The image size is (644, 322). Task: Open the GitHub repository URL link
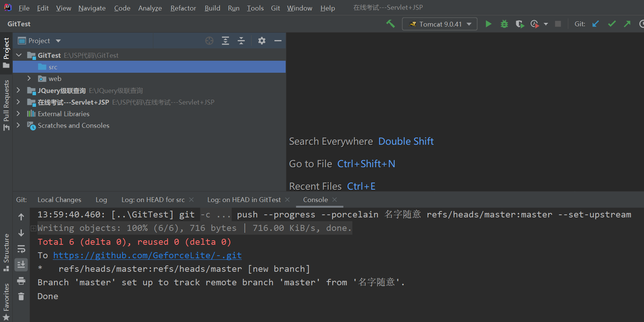click(147, 255)
